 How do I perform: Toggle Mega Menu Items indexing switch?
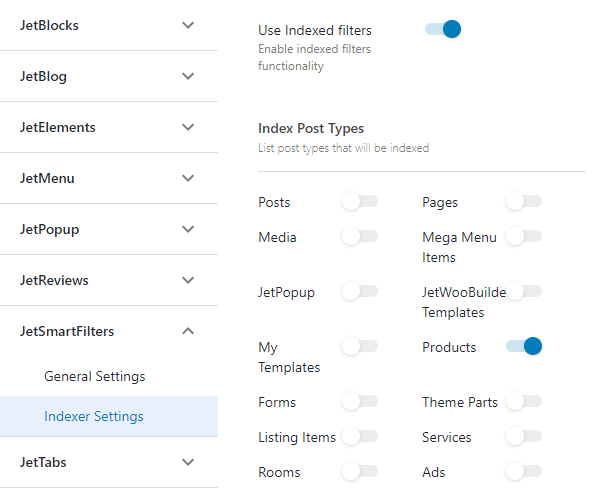pos(523,236)
